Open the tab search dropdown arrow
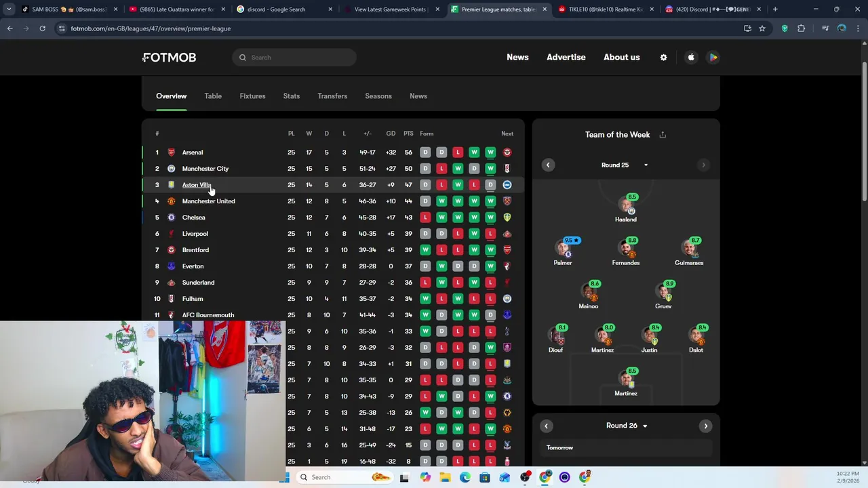868x488 pixels. click(9, 9)
